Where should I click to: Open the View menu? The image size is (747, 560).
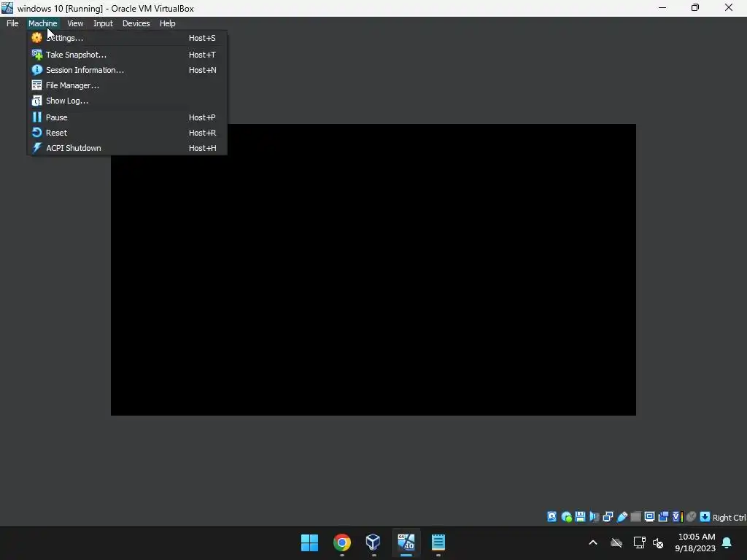coord(75,23)
